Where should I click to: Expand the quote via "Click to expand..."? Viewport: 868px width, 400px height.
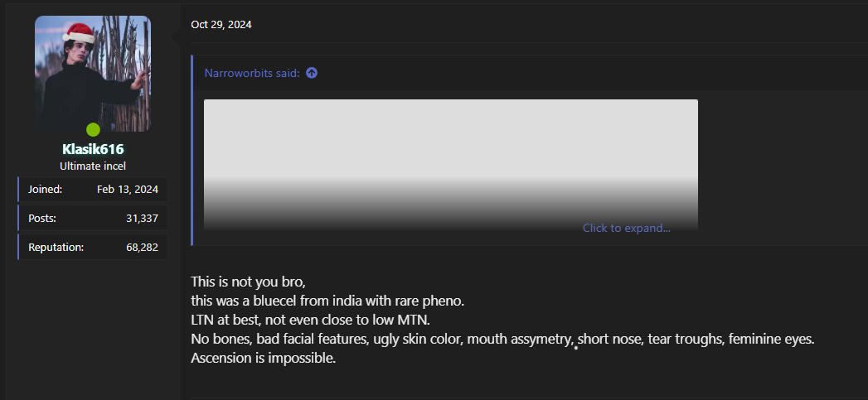[x=626, y=228]
